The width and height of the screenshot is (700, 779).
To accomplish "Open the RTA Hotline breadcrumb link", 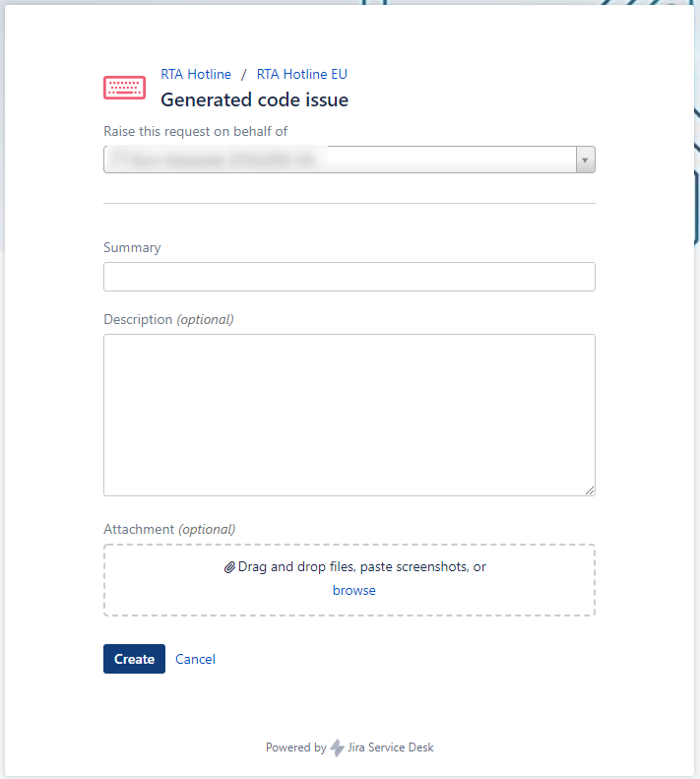I will pos(196,74).
